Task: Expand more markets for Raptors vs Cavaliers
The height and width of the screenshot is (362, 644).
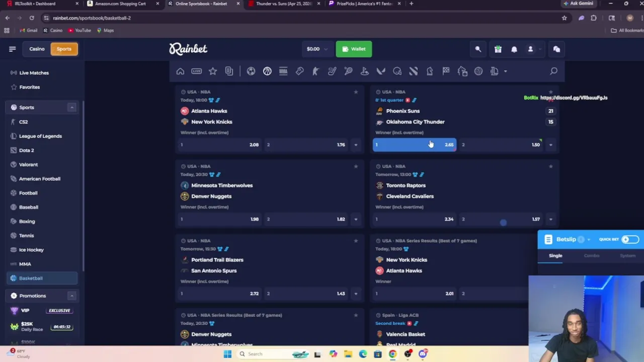Action: click(550, 219)
